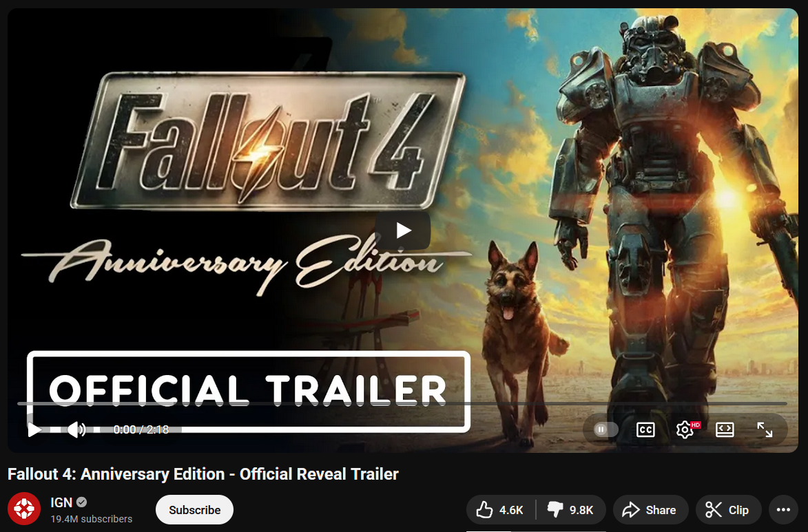The height and width of the screenshot is (532, 808).
Task: Subscribe to the IGN channel
Action: coord(195,510)
